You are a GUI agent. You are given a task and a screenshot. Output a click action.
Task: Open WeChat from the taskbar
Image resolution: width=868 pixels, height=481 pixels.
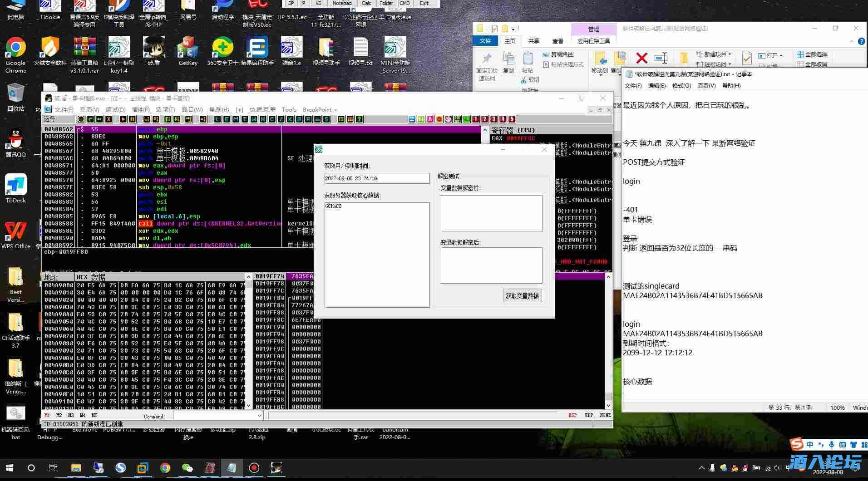click(x=187, y=468)
